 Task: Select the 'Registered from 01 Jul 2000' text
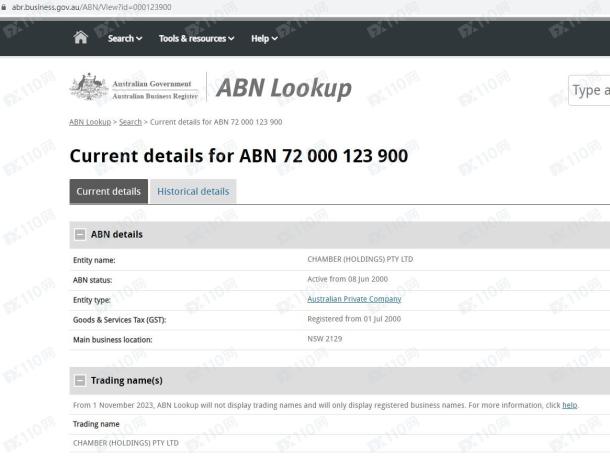(x=354, y=319)
